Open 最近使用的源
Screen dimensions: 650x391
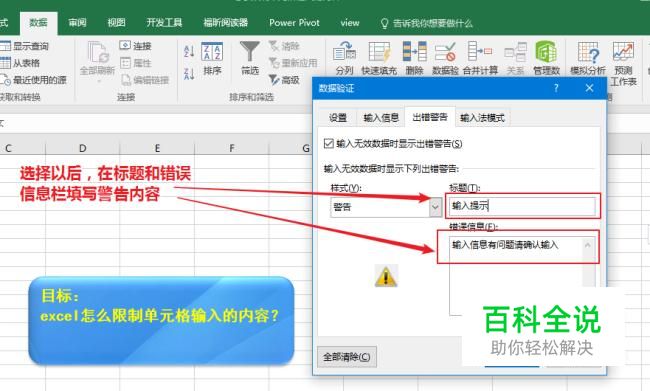pyautogui.click(x=34, y=80)
